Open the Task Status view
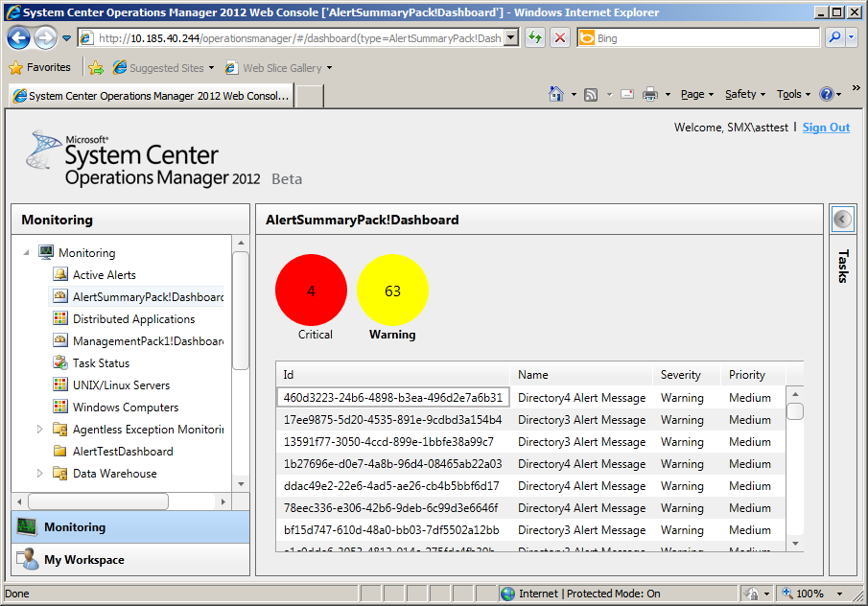 (x=102, y=363)
